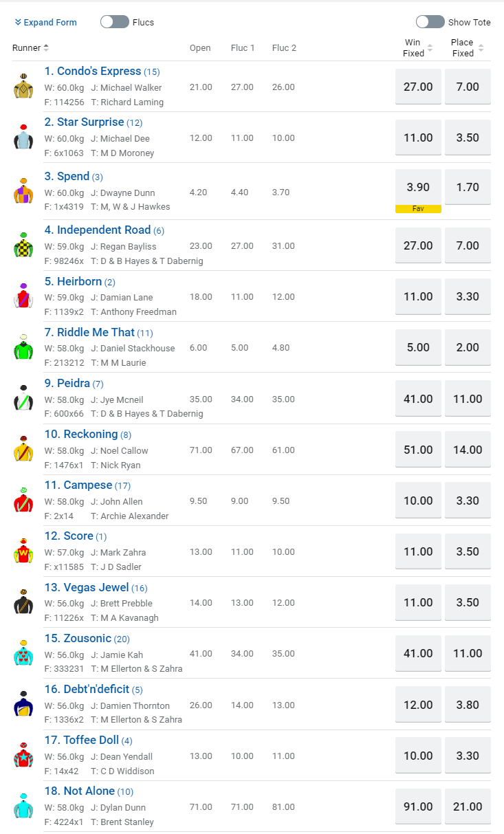Sort by Win Fixed odds

tap(417, 48)
